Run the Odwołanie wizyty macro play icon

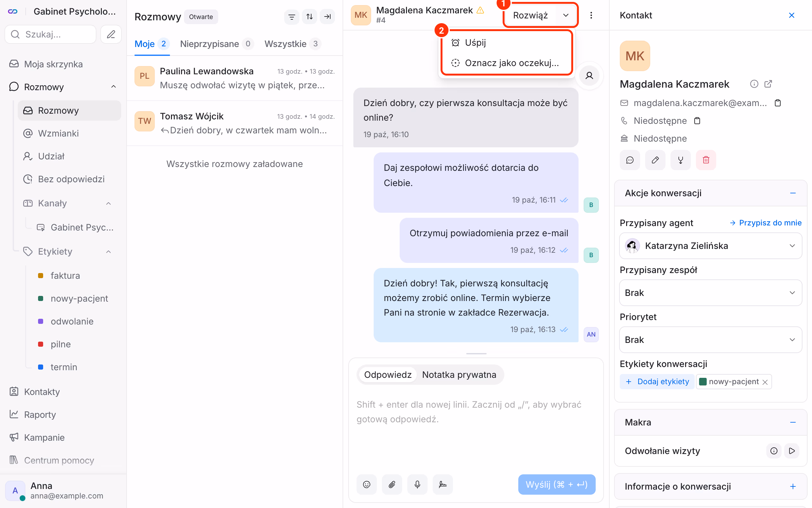coord(792,451)
